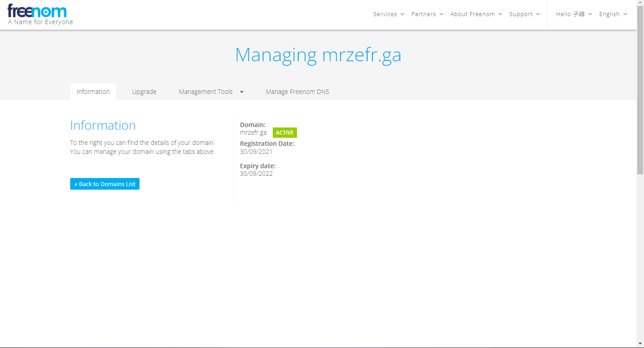The image size is (644, 348).
Task: Click the scrollbar up arrow
Action: [640, 3]
